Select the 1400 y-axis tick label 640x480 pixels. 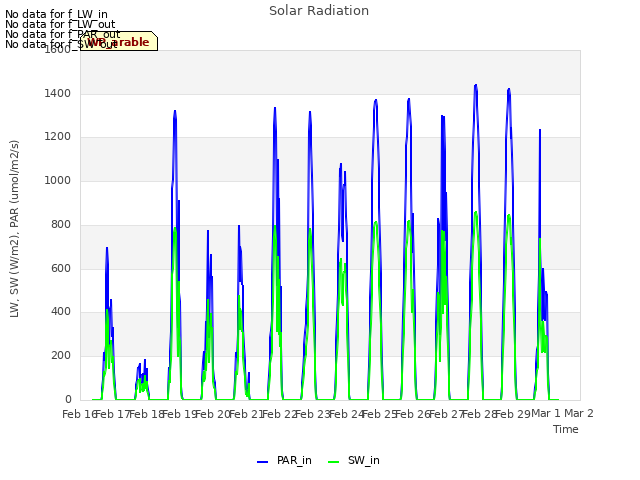pos(58,93)
